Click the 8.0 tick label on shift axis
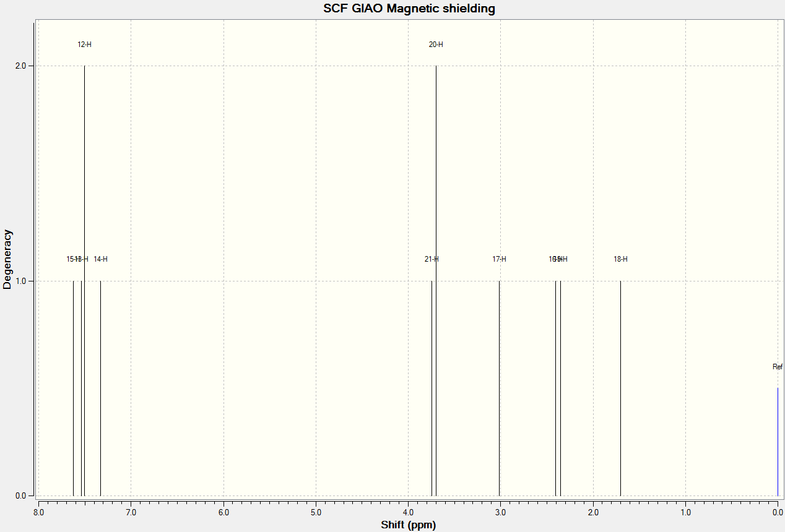This screenshot has width=785, height=532. point(38,513)
